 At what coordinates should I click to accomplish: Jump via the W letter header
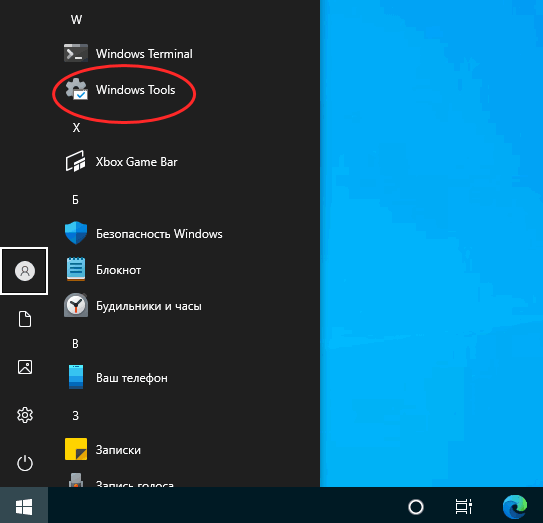(x=76, y=20)
